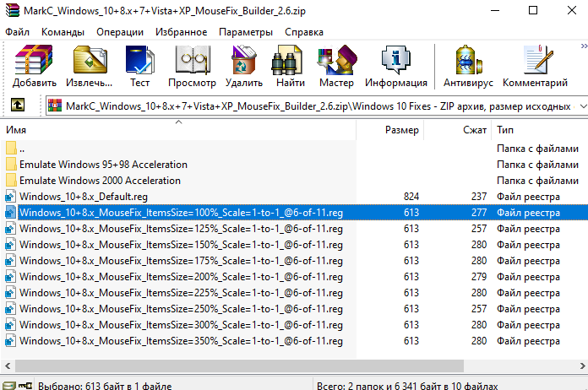Screen dimensions: 588x390
Task: Click the Удалить (Delete) trash icon
Action: 244,60
